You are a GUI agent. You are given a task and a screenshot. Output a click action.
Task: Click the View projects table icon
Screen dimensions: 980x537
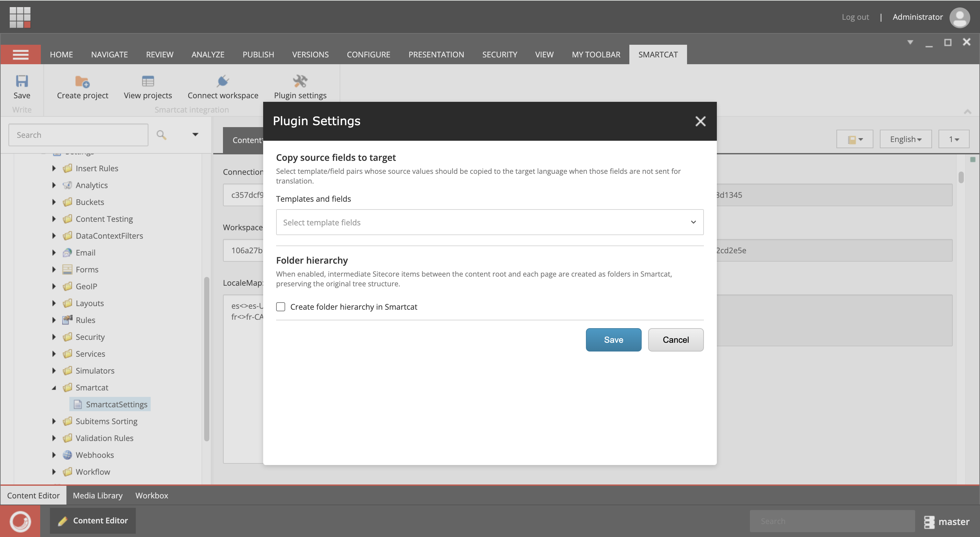147,81
